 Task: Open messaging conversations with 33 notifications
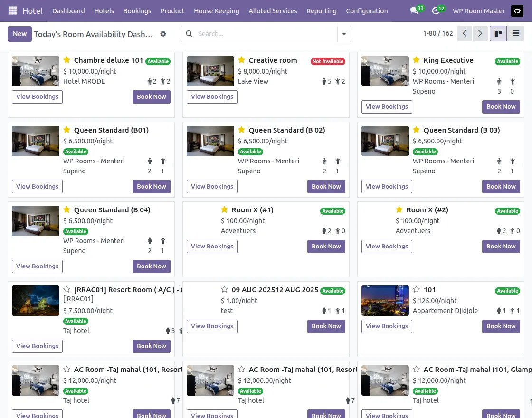(413, 10)
